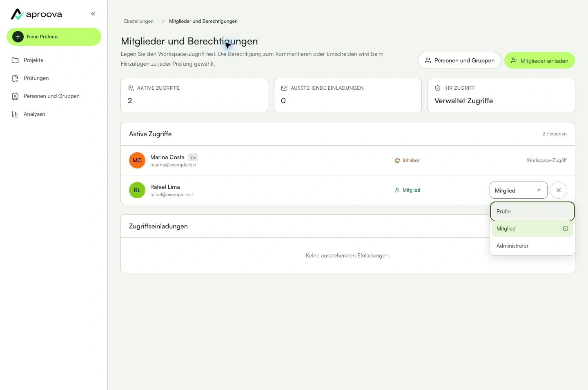Screen dimensions: 588x390
Task: Click the Aktive Zugriffe people icon
Action: point(131,88)
